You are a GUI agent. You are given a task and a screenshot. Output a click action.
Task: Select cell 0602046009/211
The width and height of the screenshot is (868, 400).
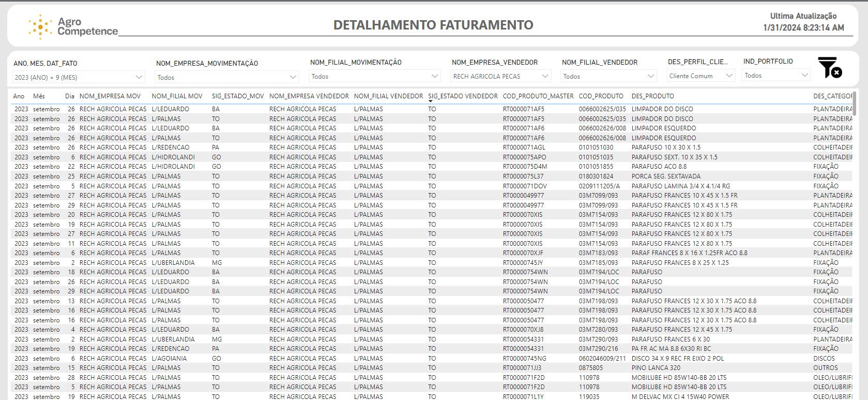click(602, 359)
